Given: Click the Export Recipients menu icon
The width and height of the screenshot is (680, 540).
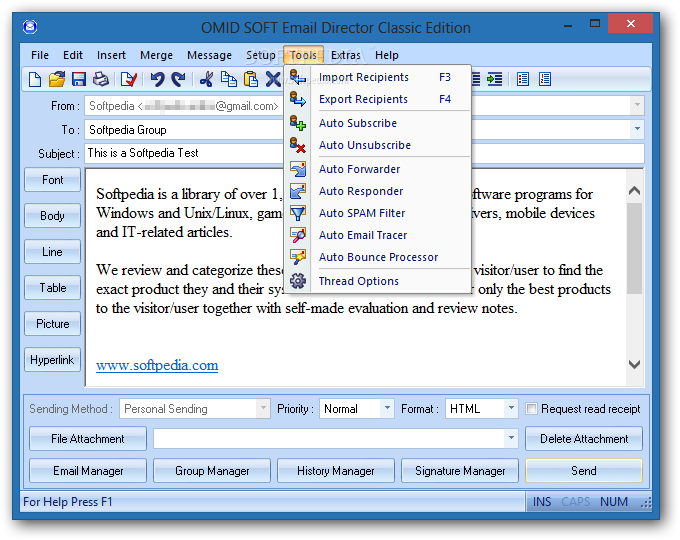Looking at the screenshot, I should point(298,99).
